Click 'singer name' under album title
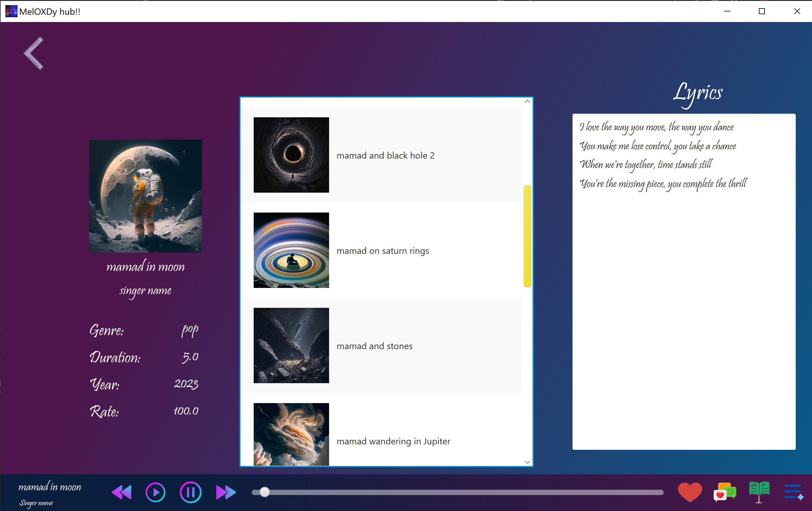The image size is (812, 511). pos(145,291)
